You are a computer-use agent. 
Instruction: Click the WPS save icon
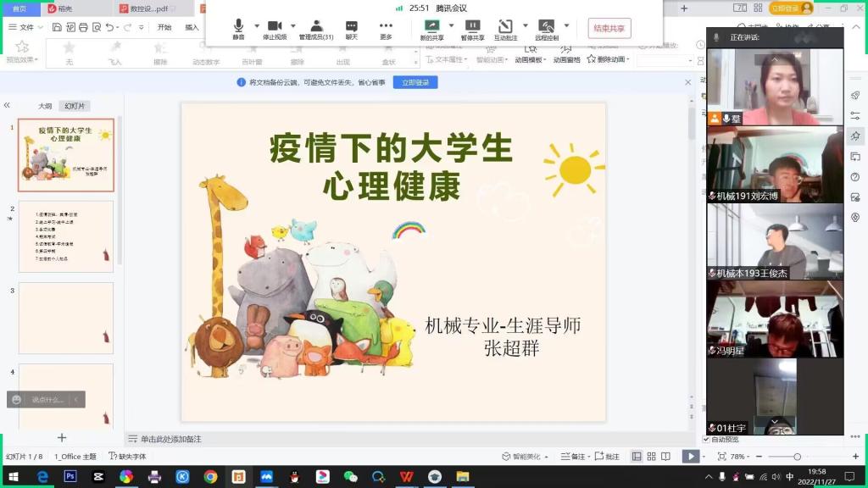[x=57, y=27]
